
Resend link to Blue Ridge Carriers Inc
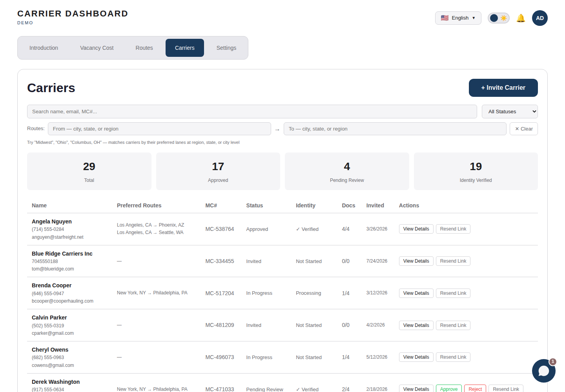[x=453, y=261]
